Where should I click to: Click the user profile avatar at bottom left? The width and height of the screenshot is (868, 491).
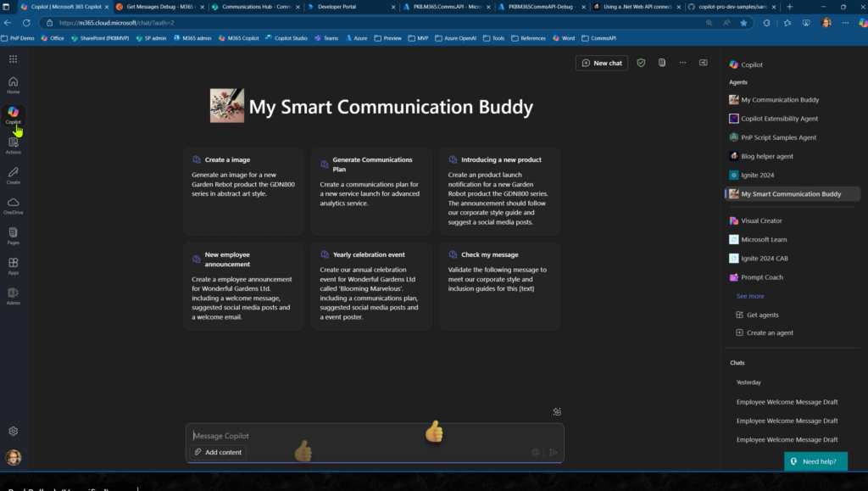[14, 457]
